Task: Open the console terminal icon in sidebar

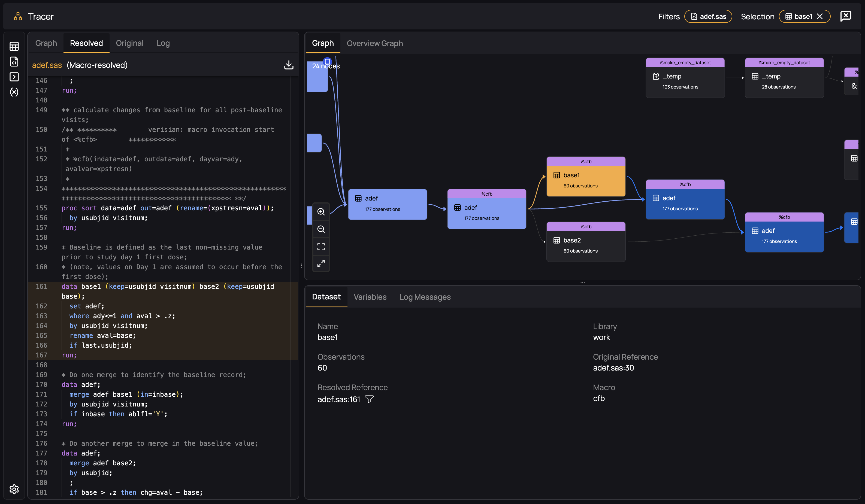Action: pos(14,77)
